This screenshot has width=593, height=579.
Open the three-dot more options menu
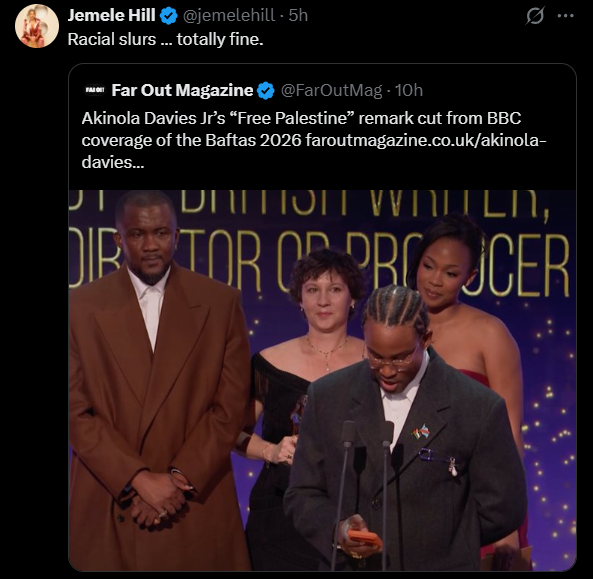566,16
